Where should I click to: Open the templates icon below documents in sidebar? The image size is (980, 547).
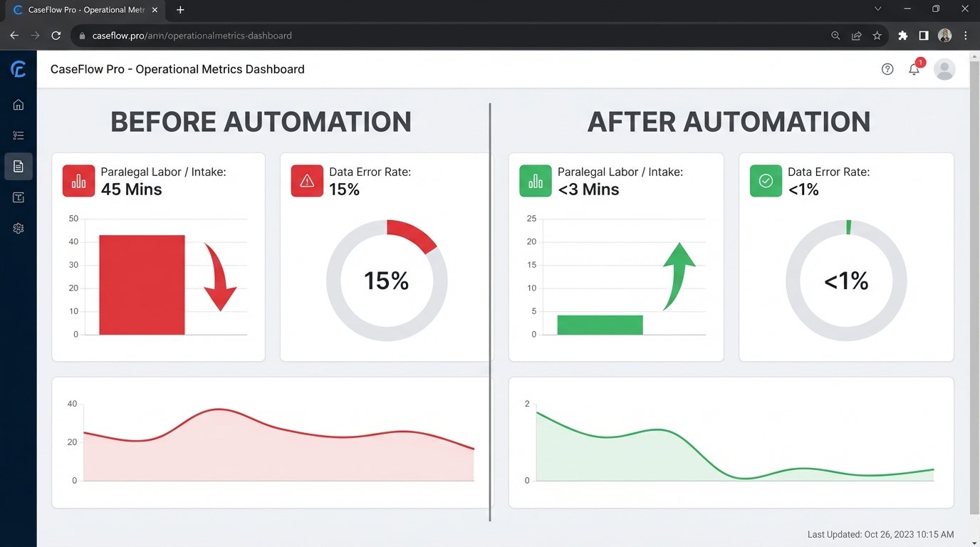pyautogui.click(x=18, y=197)
